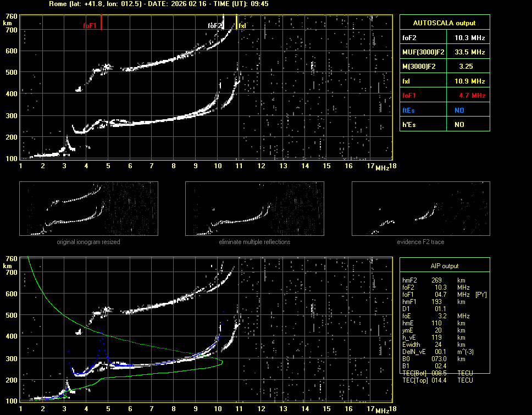532x415 pixels.
Task: Click the AIP output header
Action: (x=444, y=265)
